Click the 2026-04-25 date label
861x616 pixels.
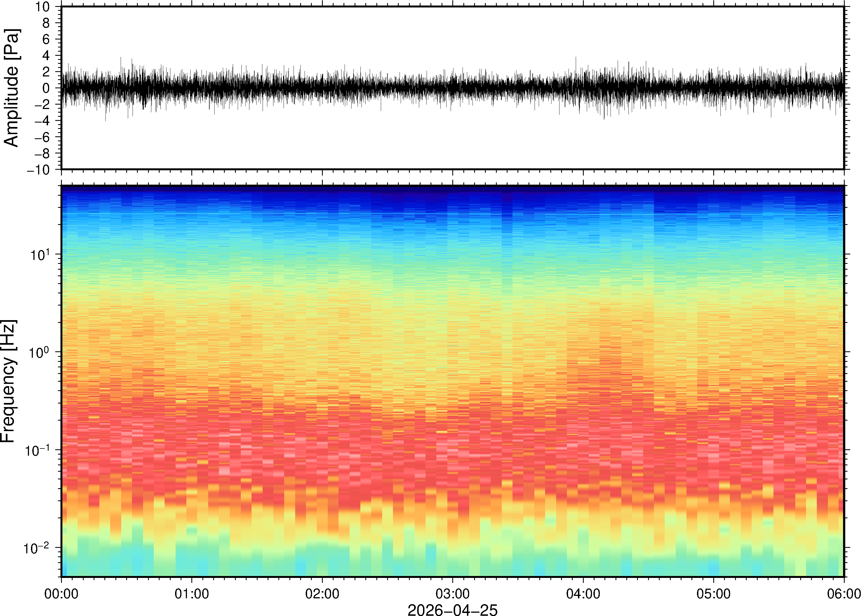(452, 610)
